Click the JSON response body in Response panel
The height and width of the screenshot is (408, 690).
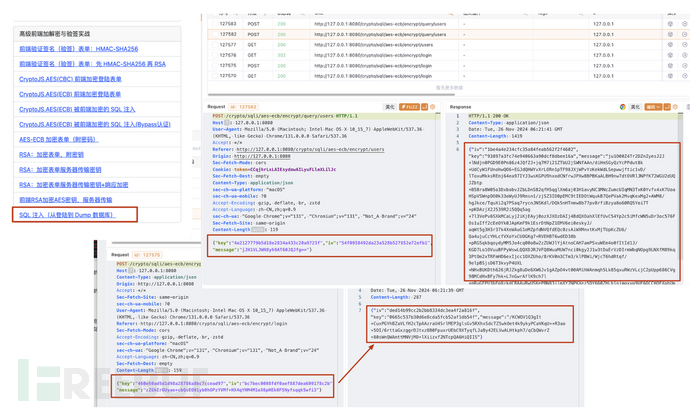572,213
